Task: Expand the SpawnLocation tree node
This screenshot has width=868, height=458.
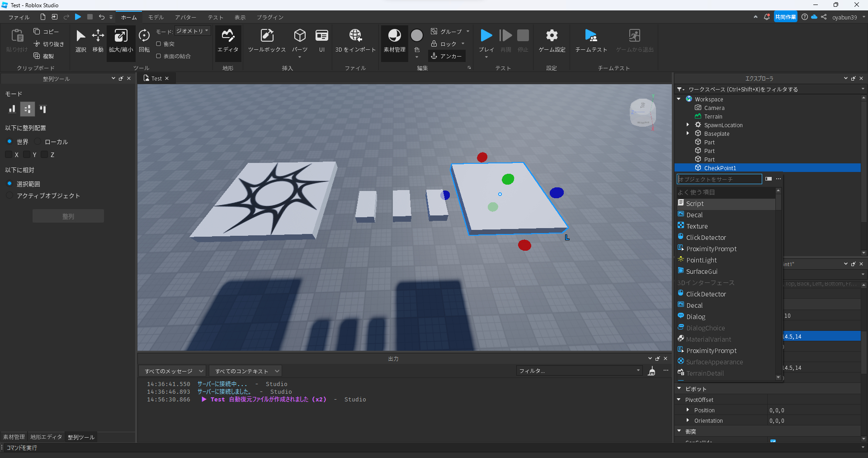Action: 688,125
